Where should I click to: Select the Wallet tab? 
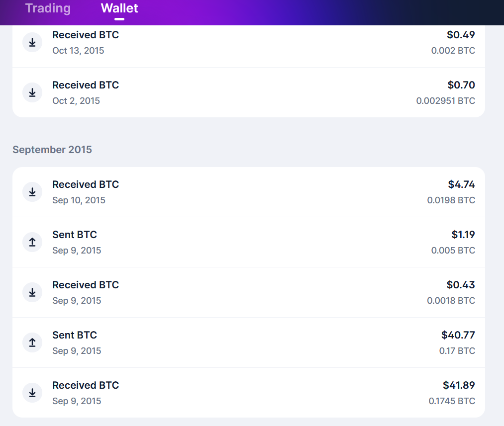pyautogui.click(x=119, y=8)
